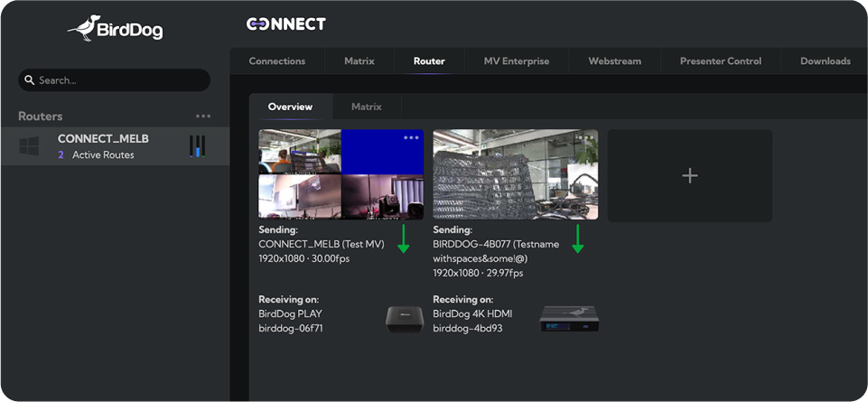Open the Routers three-dot options menu

pyautogui.click(x=203, y=117)
